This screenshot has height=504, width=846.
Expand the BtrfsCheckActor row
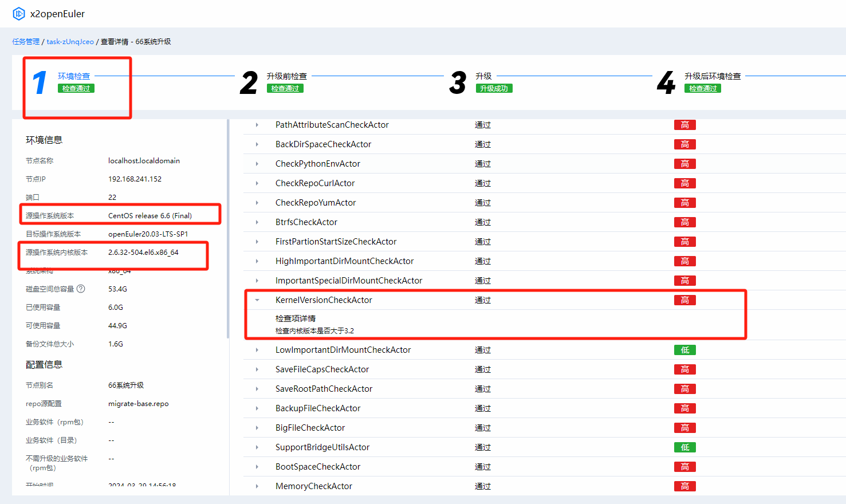tap(257, 222)
